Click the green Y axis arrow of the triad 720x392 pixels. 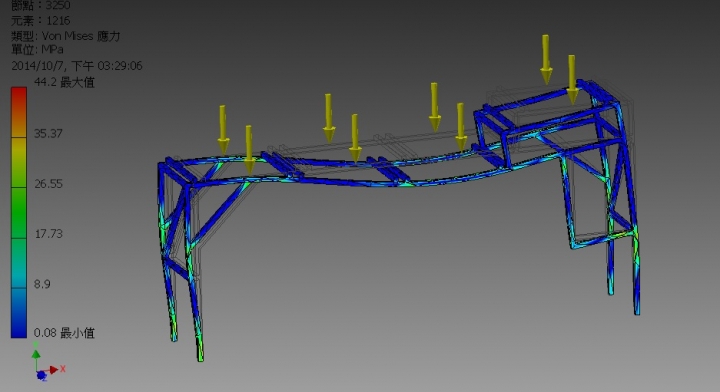[x=36, y=354]
